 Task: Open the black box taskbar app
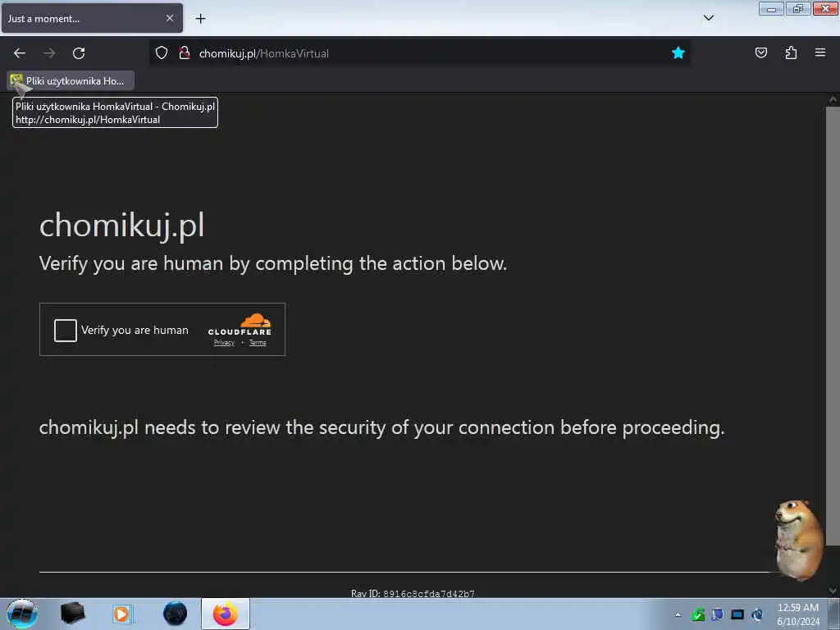(72, 614)
